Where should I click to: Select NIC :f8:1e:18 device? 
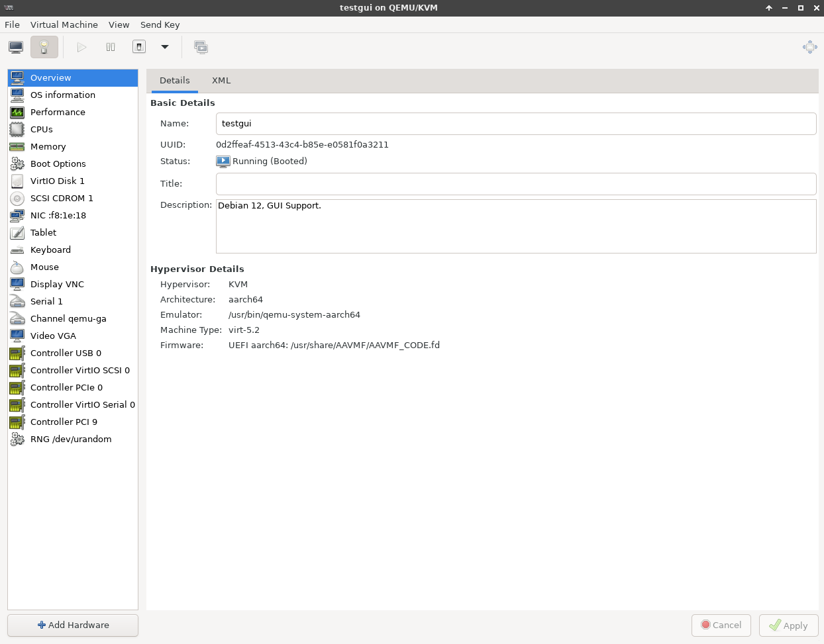(x=58, y=216)
